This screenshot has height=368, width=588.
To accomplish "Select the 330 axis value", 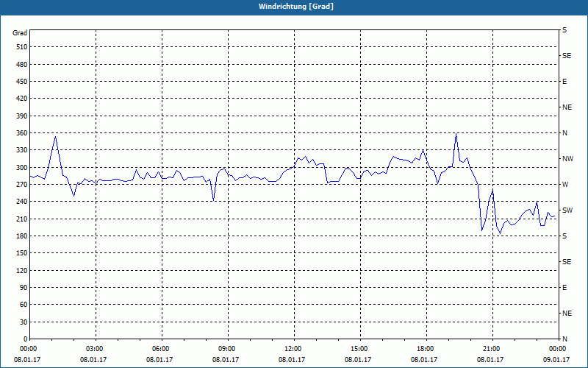I will click(x=22, y=150).
